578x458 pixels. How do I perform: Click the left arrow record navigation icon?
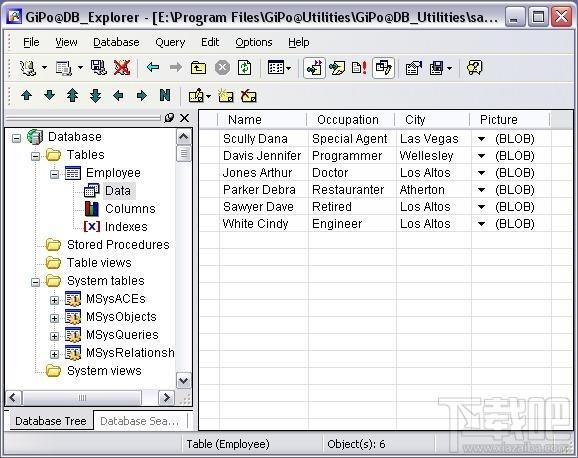pyautogui.click(x=118, y=96)
